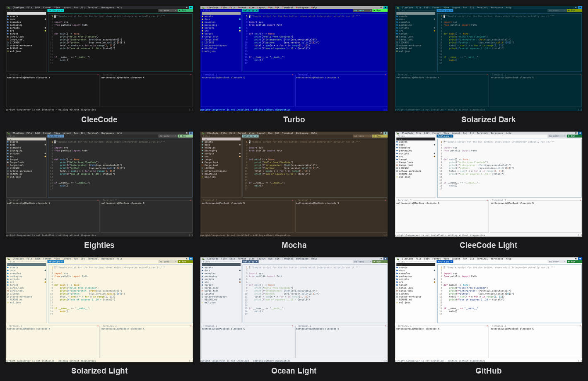Click the target folder icon in the Ocean Light screenshot

tap(202, 285)
